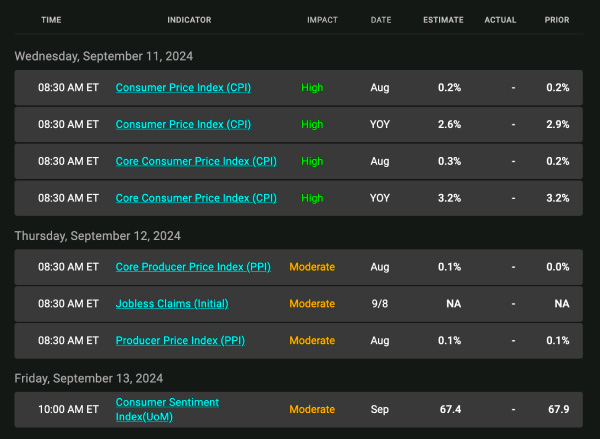
Task: Open the Core Producer Price Index (PPI) link
Action: [x=194, y=267]
